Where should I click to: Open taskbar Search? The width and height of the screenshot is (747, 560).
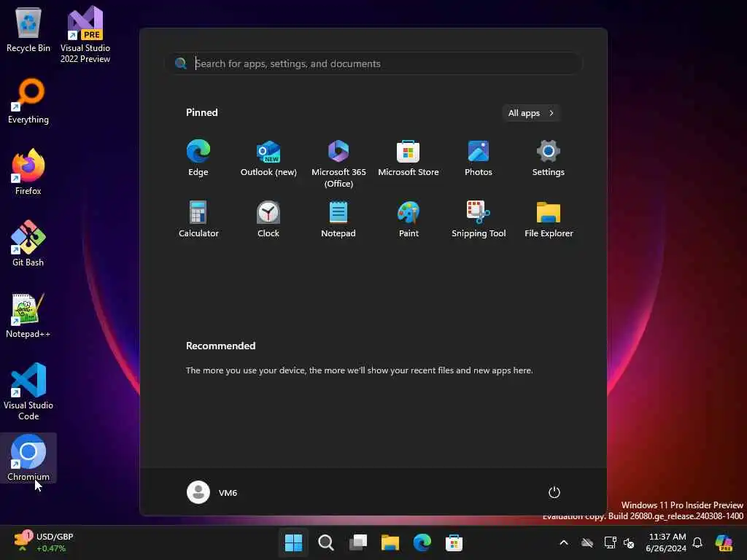(x=326, y=542)
